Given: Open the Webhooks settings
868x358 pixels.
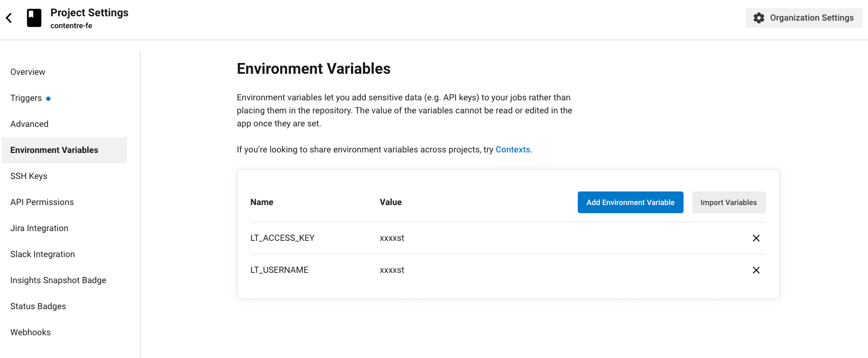Looking at the screenshot, I should [x=30, y=333].
